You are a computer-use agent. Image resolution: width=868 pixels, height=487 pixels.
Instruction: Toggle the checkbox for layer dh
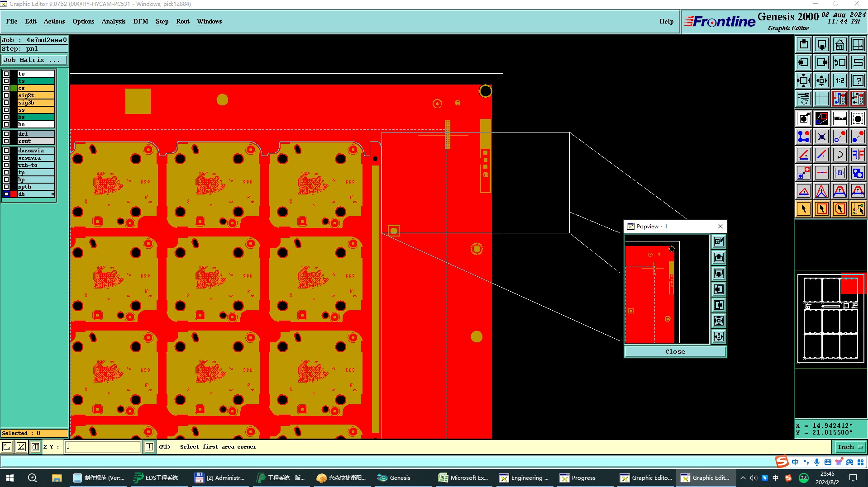pos(6,194)
